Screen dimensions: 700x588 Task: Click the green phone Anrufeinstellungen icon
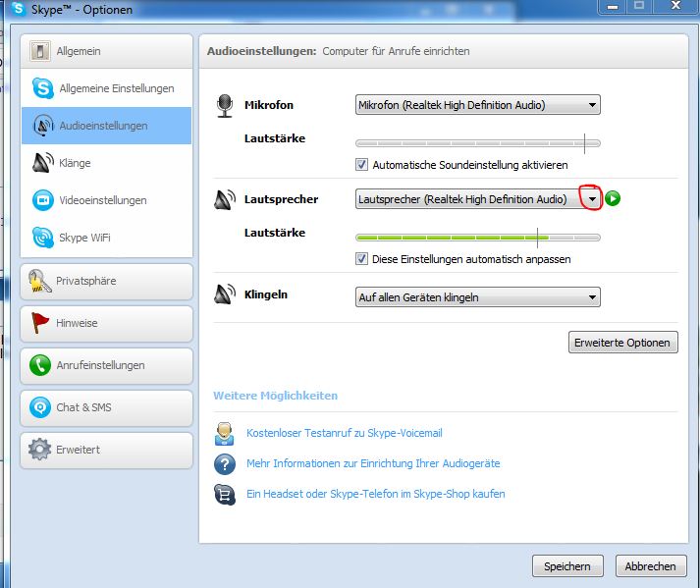click(40, 365)
